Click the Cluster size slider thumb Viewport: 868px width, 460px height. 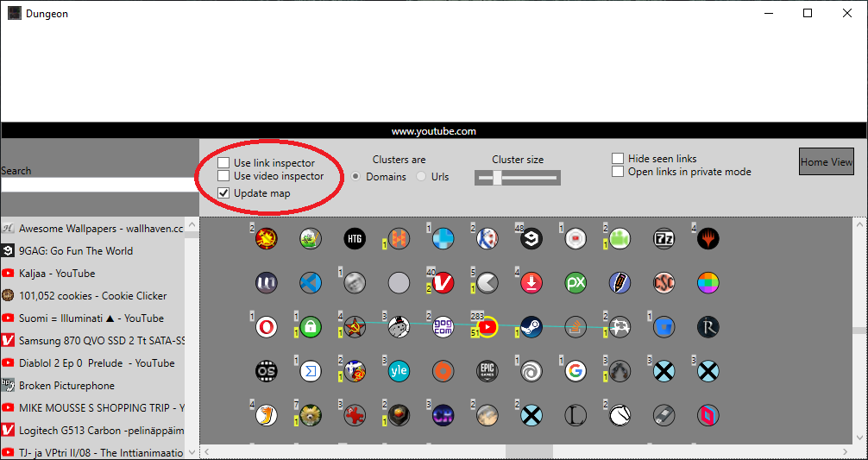pyautogui.click(x=497, y=178)
